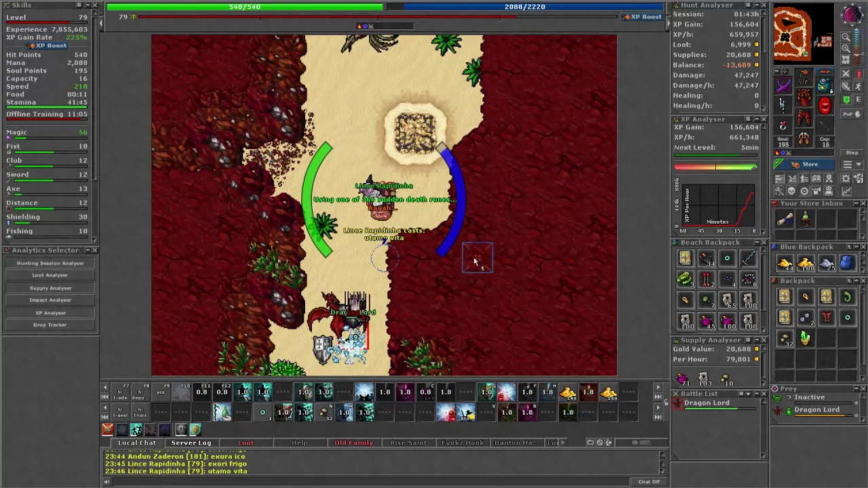Click the purple potion stack showing 45
Viewport: 868px width, 488px height.
[706, 320]
